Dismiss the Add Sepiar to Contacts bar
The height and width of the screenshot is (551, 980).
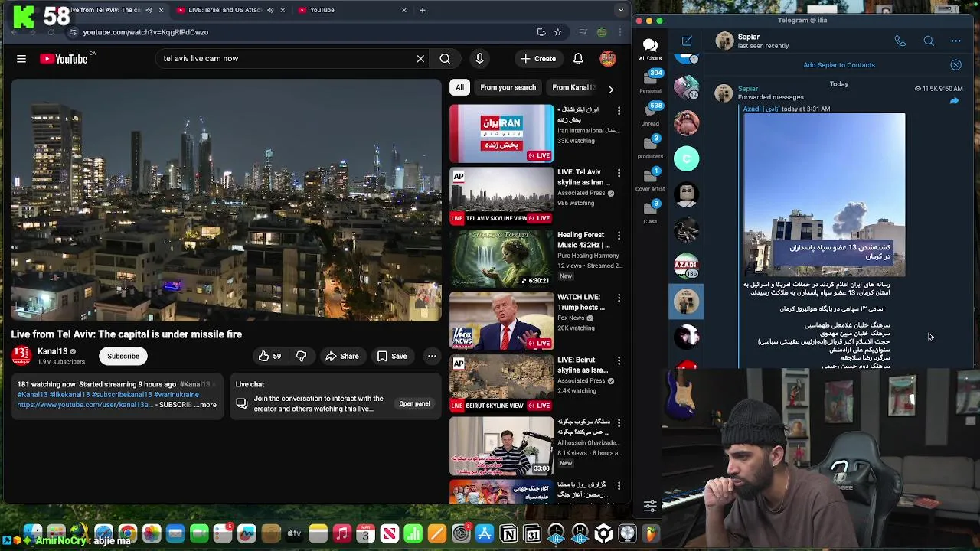[955, 65]
